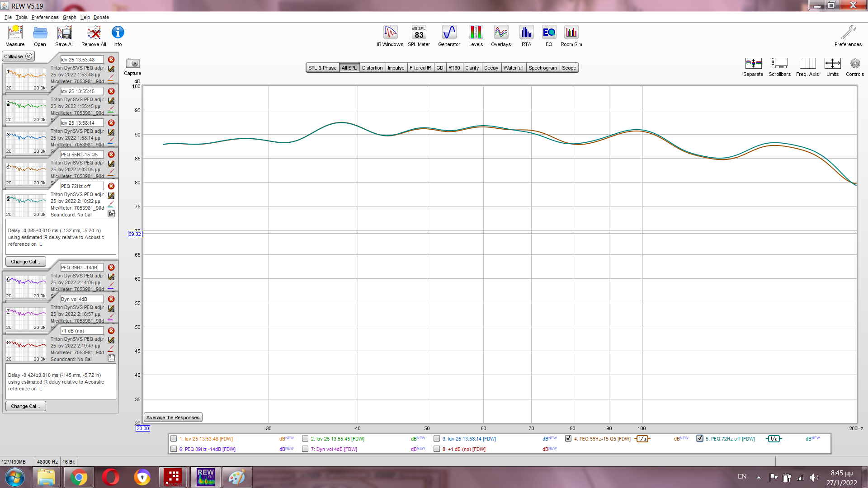Viewport: 868px width, 488px height.
Task: Switch to the Waterfall tab
Action: 513,68
